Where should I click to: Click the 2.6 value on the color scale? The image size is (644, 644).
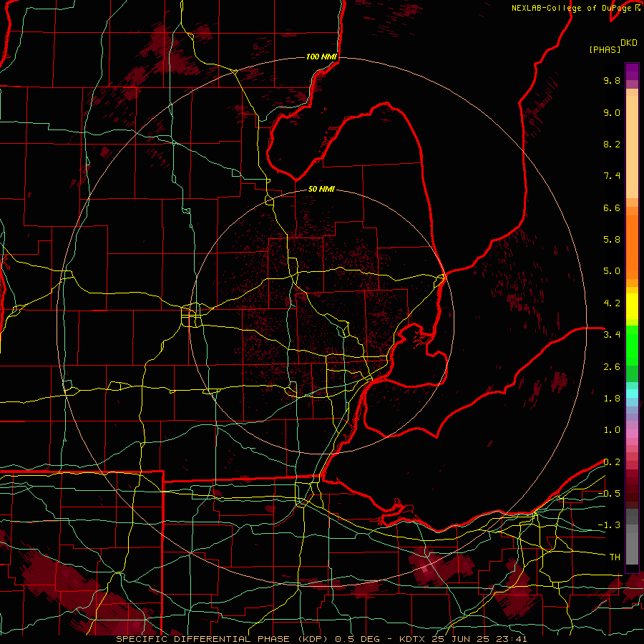coord(612,367)
